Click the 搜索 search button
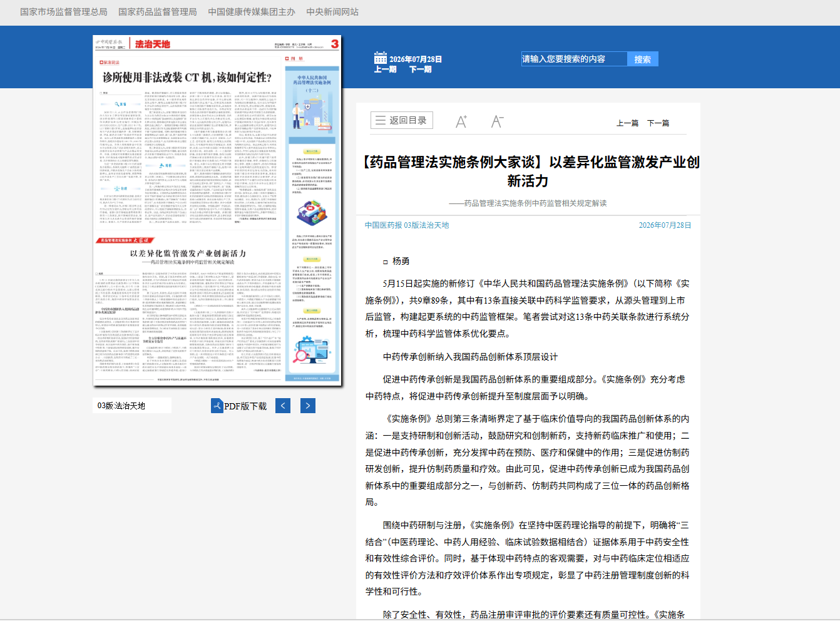 tap(643, 59)
